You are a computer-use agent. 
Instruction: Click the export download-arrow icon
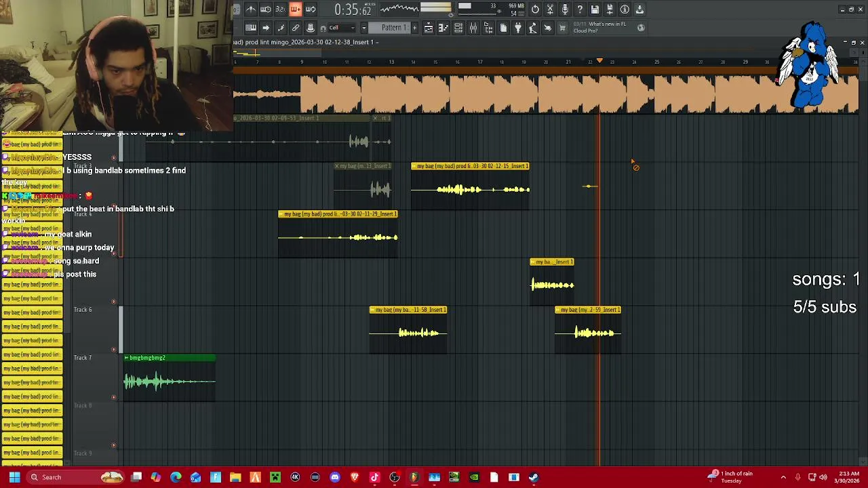[639, 9]
